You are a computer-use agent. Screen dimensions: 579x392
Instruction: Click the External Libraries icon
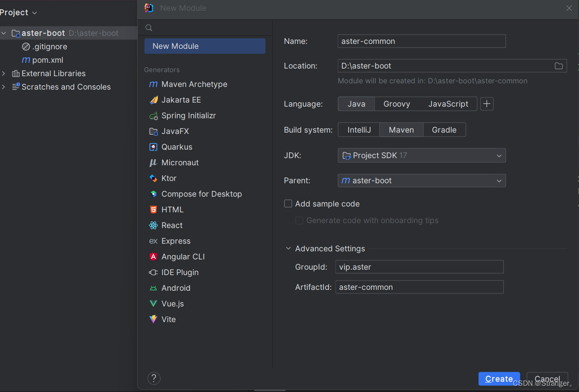coord(16,73)
